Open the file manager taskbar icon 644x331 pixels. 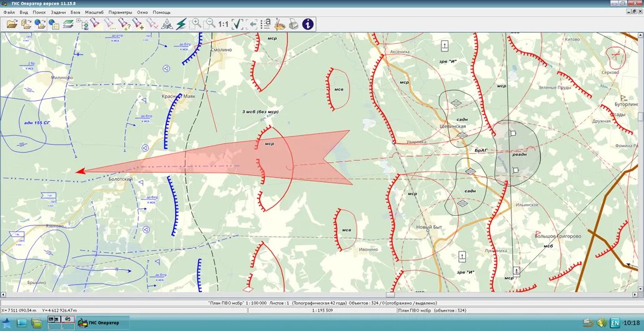click(36, 322)
